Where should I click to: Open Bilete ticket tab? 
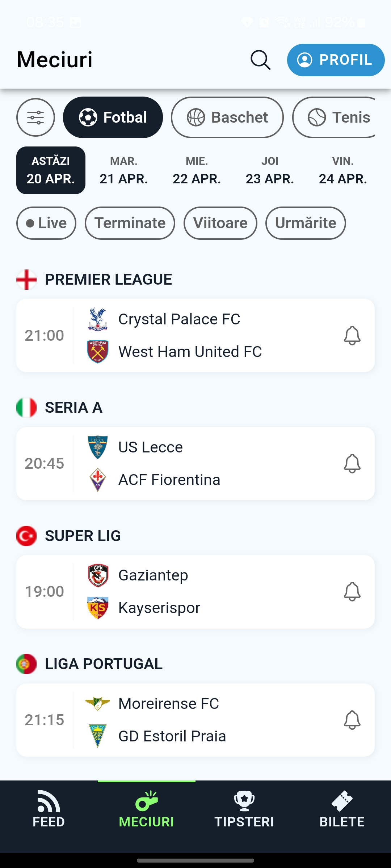tap(342, 810)
